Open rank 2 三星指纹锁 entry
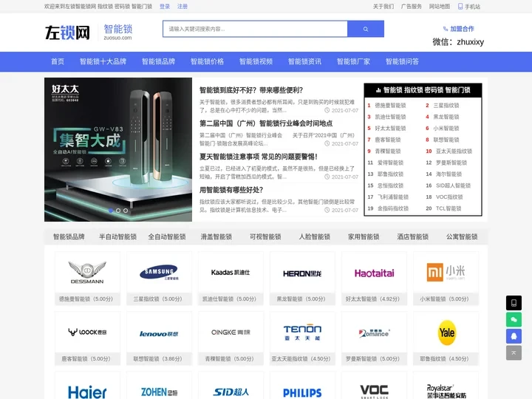 tap(446, 106)
